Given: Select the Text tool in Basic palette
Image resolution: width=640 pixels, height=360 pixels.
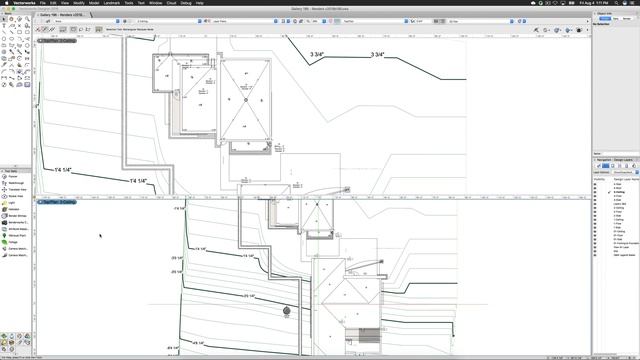Looking at the screenshot, I should [4, 25].
